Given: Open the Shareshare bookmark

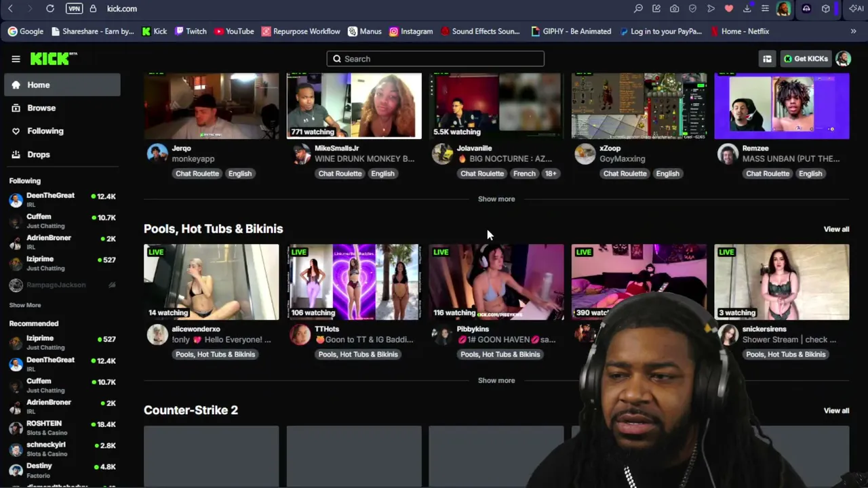Looking at the screenshot, I should [x=92, y=31].
